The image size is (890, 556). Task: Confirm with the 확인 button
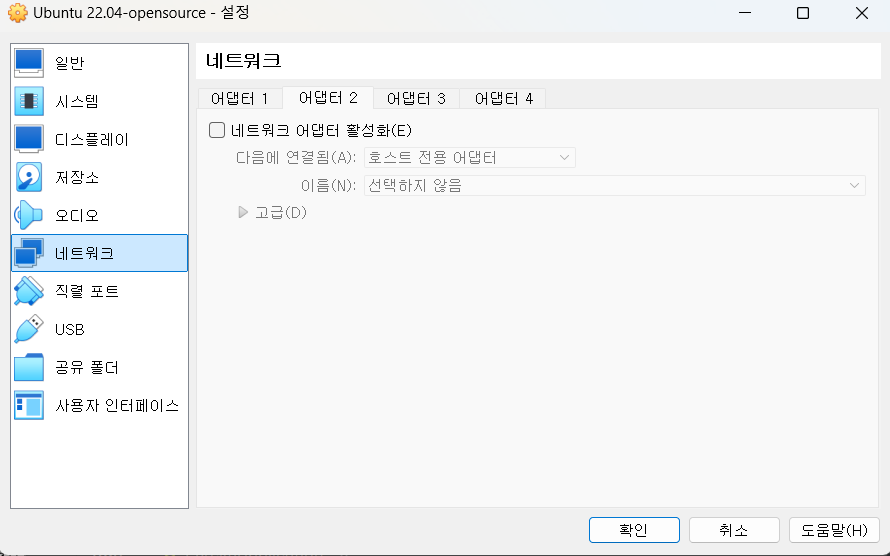634,530
